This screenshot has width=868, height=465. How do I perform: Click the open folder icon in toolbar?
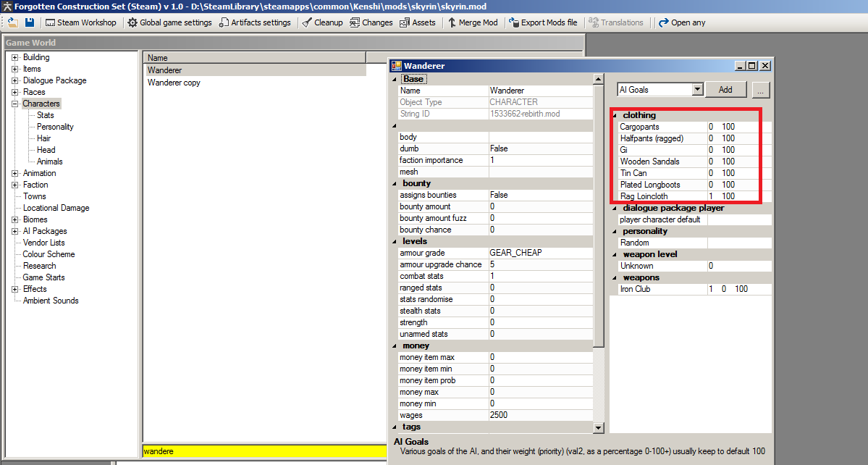[x=13, y=22]
